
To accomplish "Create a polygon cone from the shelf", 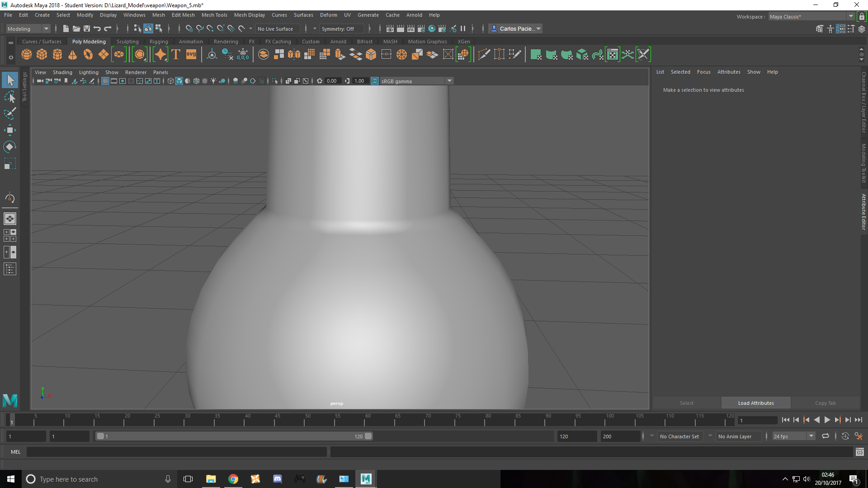I will (72, 54).
